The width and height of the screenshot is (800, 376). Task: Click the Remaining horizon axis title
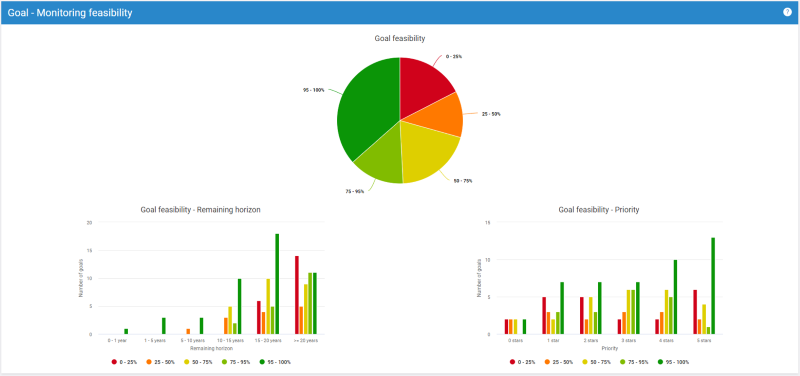click(211, 348)
